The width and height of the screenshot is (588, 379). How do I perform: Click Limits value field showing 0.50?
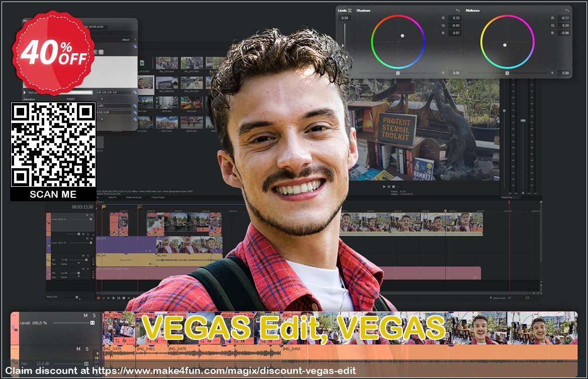345,18
